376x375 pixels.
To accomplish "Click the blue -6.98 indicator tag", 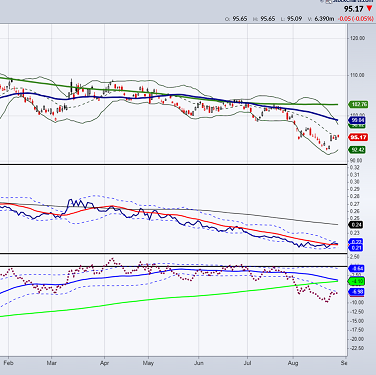I will point(357,292).
